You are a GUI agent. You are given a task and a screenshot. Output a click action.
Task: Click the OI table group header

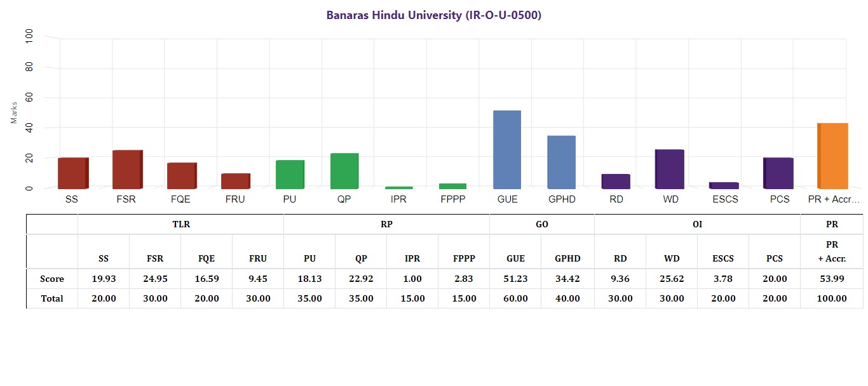697,225
